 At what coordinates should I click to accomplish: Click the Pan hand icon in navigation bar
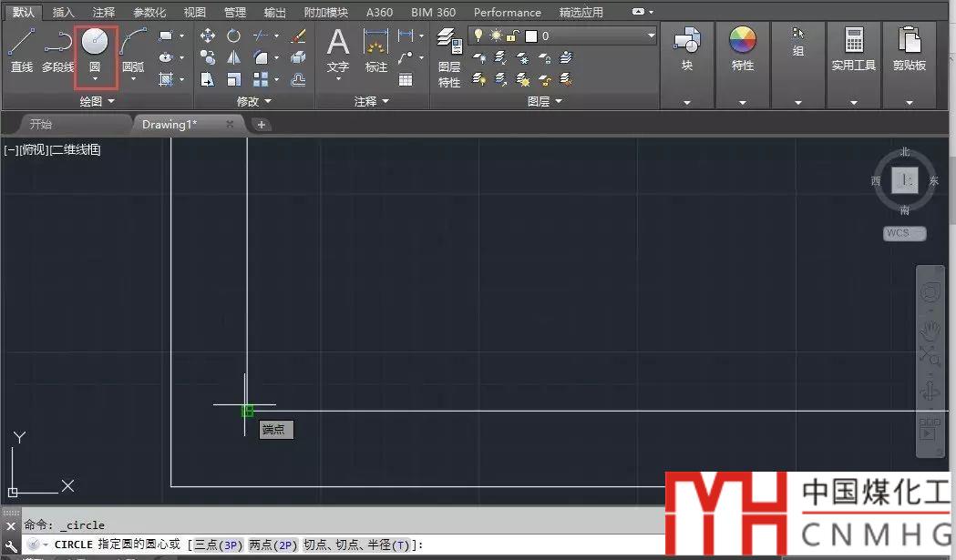tap(930, 329)
